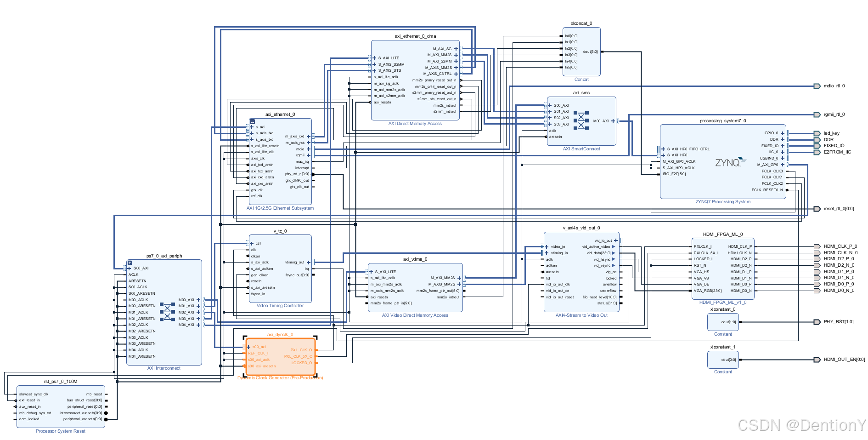Click the mdio_rtl_0 external port symbol
This screenshot has height=440, width=868.
click(x=817, y=86)
